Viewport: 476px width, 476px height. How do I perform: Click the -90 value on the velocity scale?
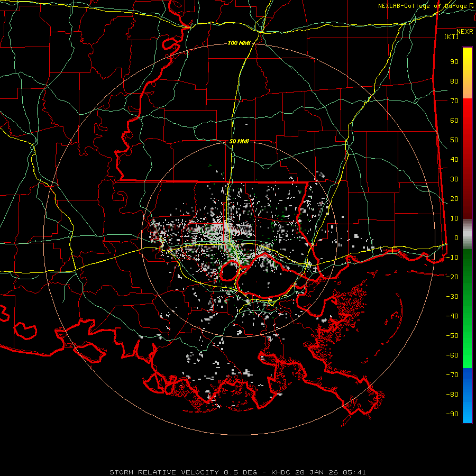point(452,414)
